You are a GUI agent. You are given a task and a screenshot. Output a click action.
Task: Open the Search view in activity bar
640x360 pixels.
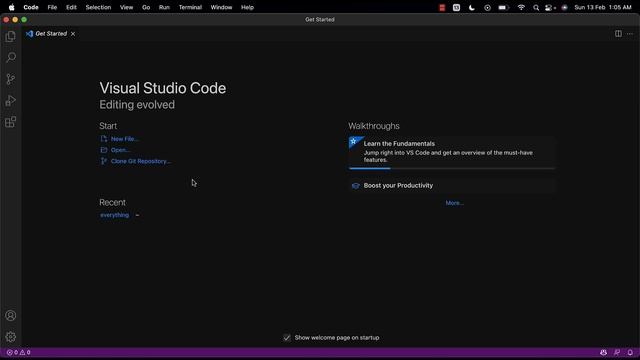[x=11, y=57]
